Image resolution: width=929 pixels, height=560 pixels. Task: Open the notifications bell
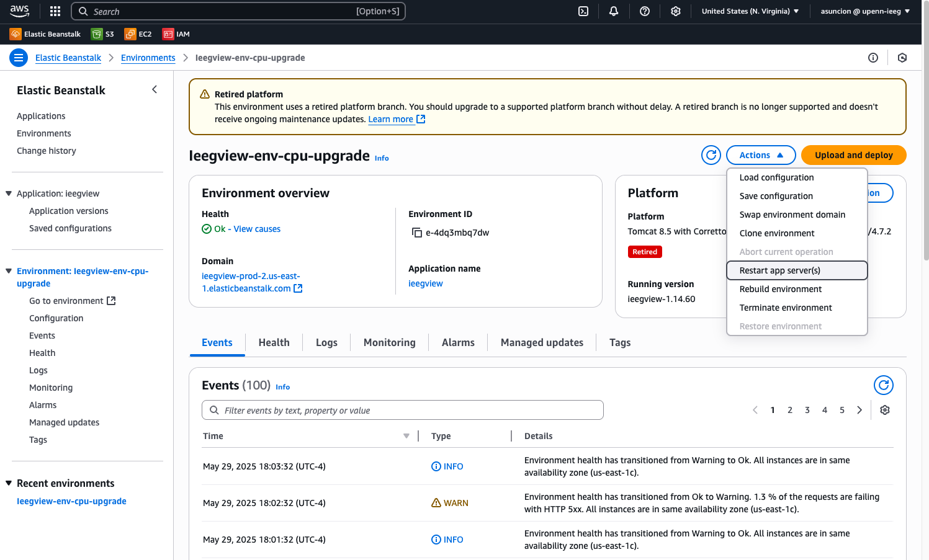coord(614,11)
